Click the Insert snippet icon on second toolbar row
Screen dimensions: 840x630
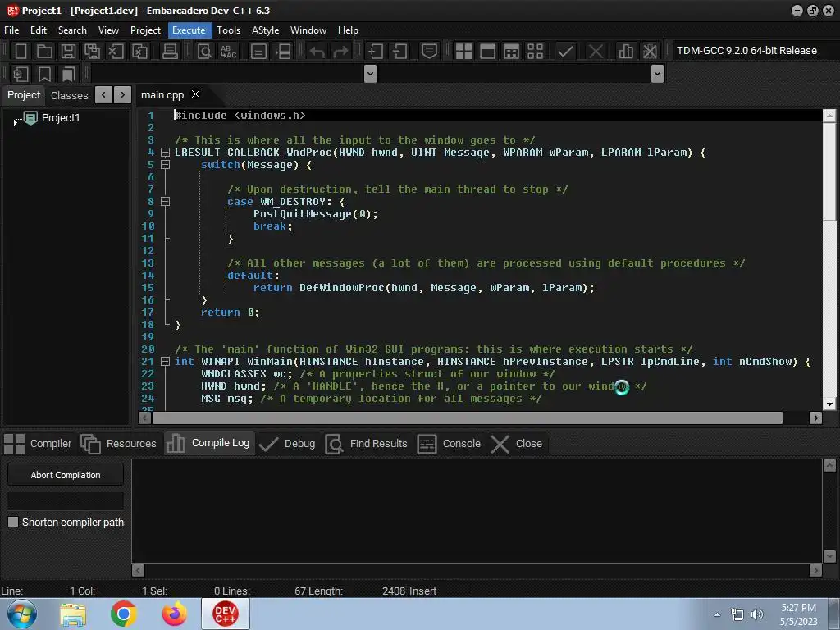[21, 74]
